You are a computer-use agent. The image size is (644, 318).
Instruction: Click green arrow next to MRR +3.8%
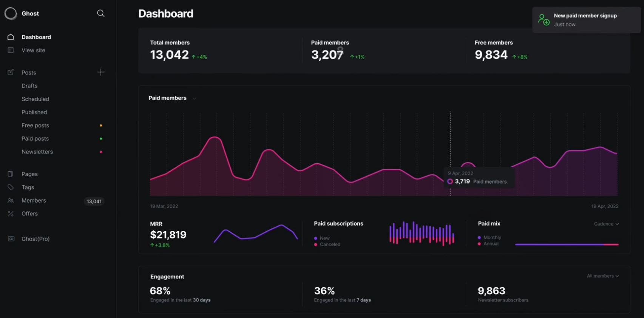point(152,245)
